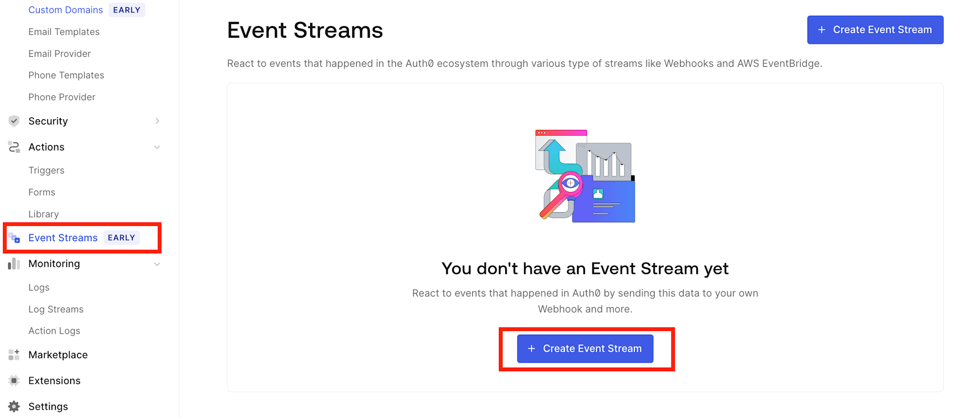Screen dimensions: 980x418
Task: Click the Extensions chip icon
Action: (14, 381)
